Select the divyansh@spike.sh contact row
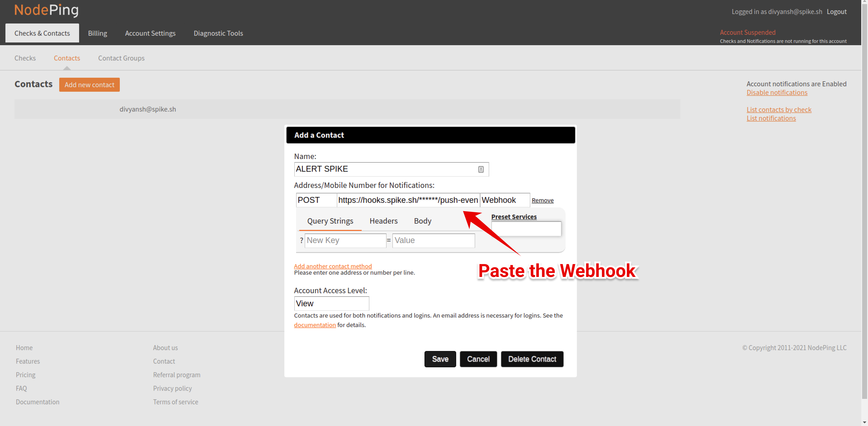 (347, 109)
